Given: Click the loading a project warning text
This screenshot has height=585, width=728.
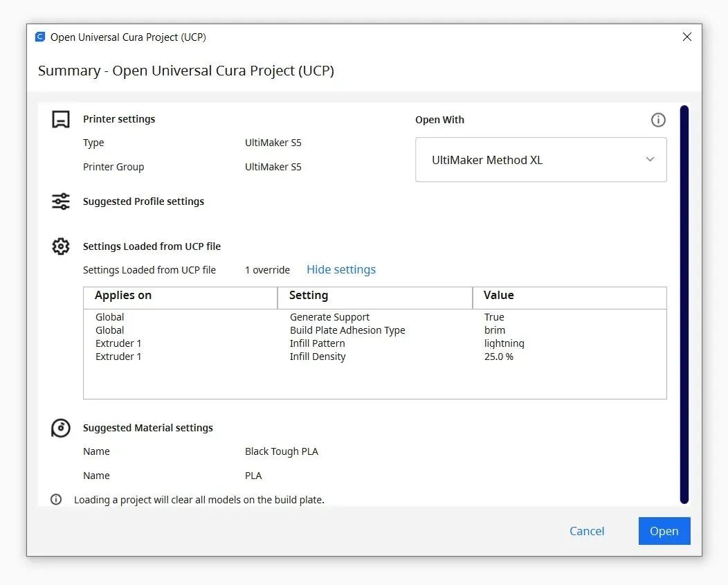Looking at the screenshot, I should point(199,500).
